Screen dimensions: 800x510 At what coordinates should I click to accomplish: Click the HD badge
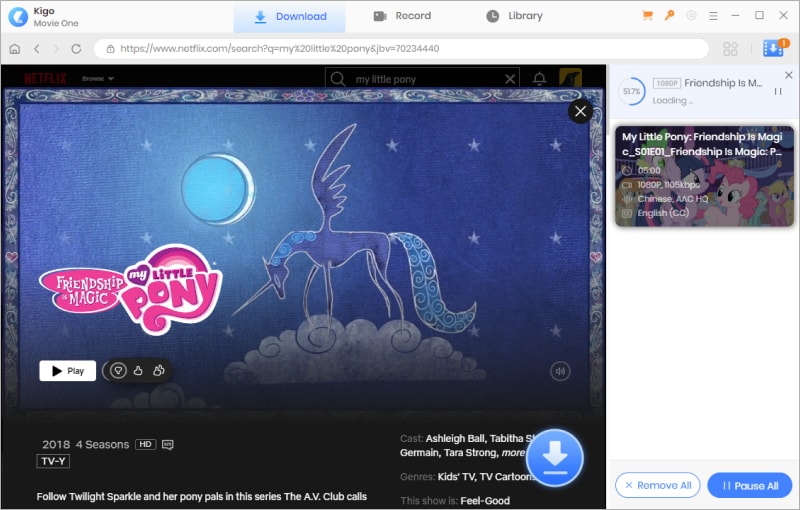[x=145, y=444]
